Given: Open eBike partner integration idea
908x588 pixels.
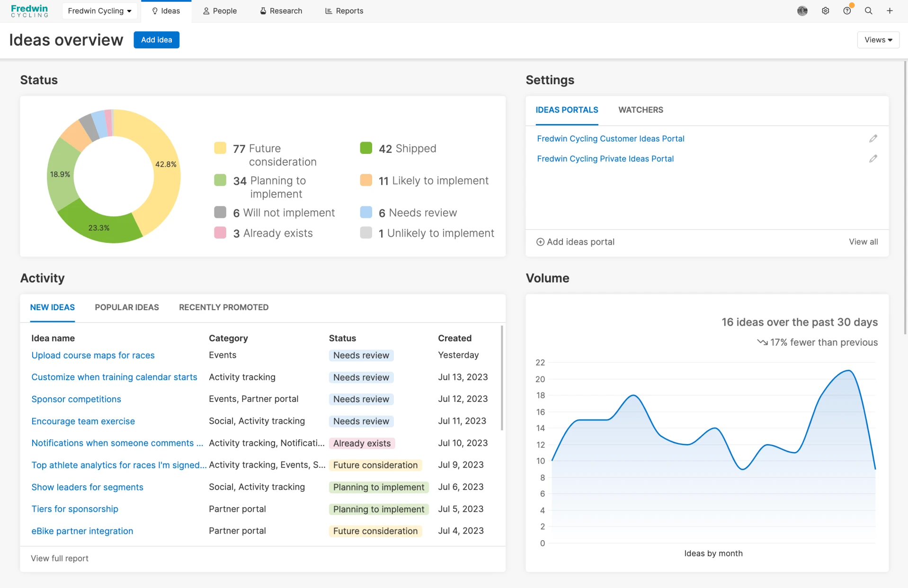Looking at the screenshot, I should pyautogui.click(x=82, y=531).
